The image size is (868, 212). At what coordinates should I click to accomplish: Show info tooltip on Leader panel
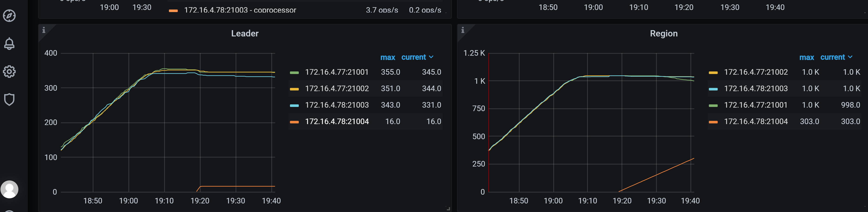coord(43,30)
